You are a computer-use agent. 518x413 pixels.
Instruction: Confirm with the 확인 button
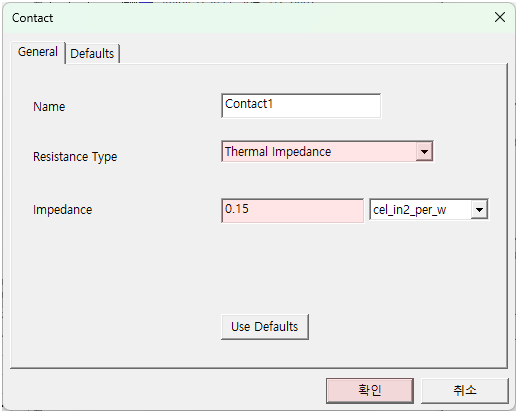click(x=370, y=390)
